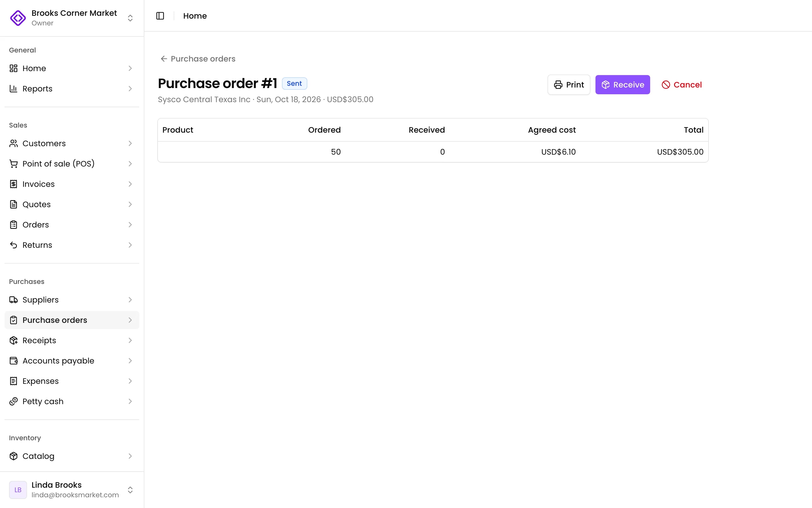The image size is (812, 508).
Task: Open the Linda Brooks account menu
Action: coord(72,490)
